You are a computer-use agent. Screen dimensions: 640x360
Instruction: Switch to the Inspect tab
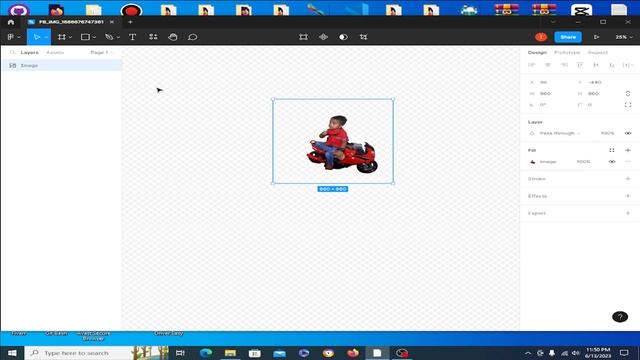(598, 52)
